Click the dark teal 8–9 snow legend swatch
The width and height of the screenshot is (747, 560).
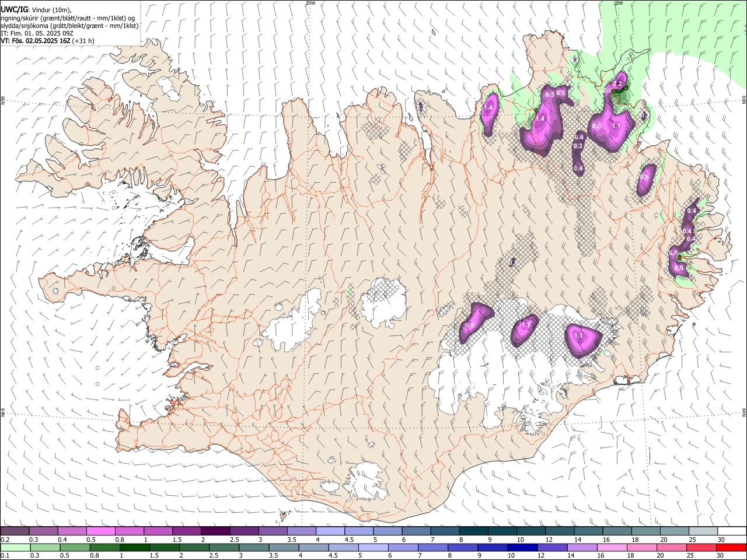click(473, 531)
